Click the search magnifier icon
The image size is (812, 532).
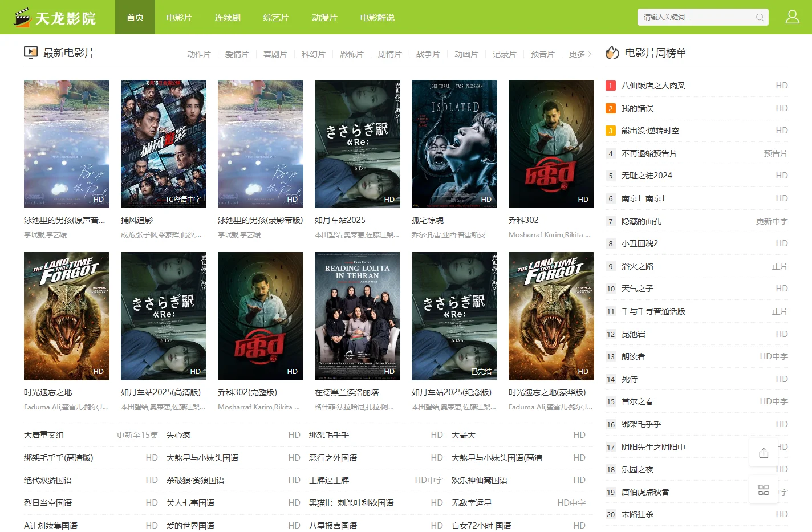point(760,17)
